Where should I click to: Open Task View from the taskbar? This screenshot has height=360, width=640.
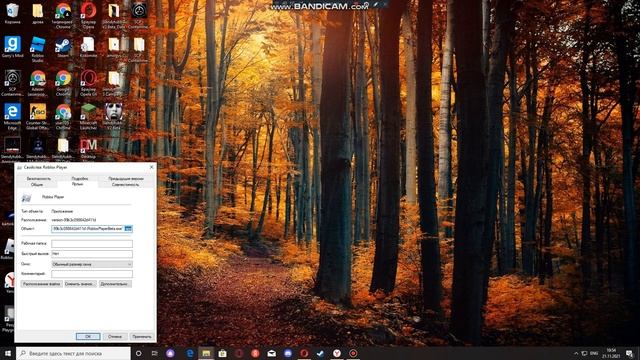point(154,353)
